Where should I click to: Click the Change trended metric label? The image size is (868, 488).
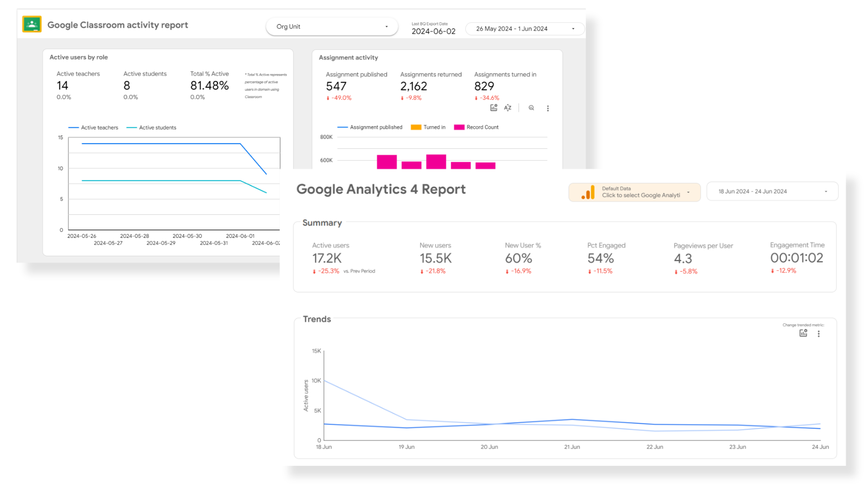click(x=803, y=325)
